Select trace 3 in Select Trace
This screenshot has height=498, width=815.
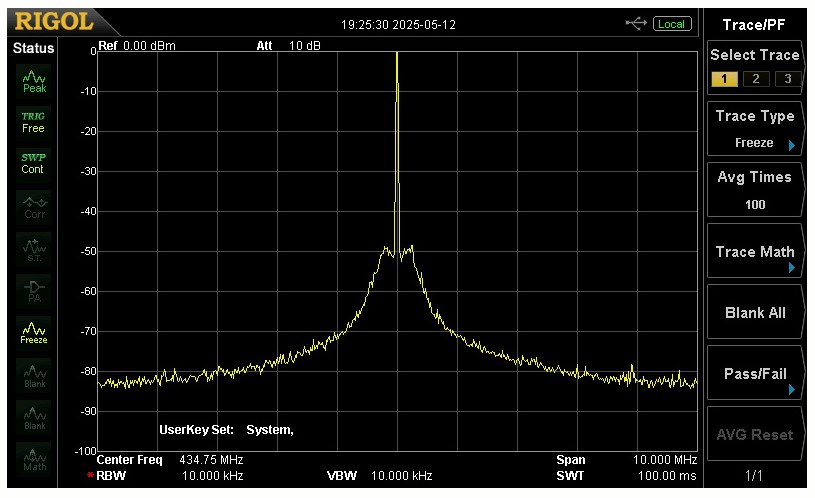pyautogui.click(x=788, y=79)
